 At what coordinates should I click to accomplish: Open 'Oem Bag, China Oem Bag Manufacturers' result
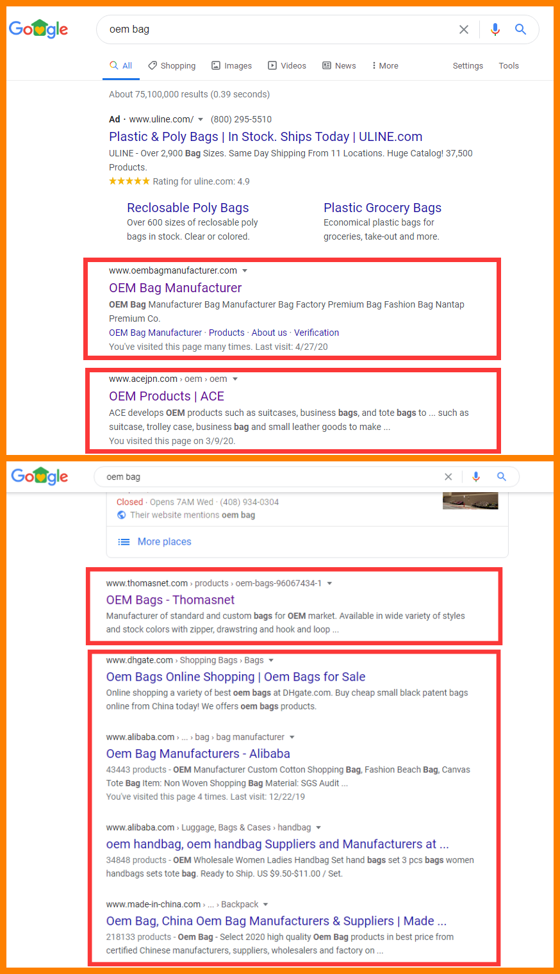pyautogui.click(x=276, y=921)
